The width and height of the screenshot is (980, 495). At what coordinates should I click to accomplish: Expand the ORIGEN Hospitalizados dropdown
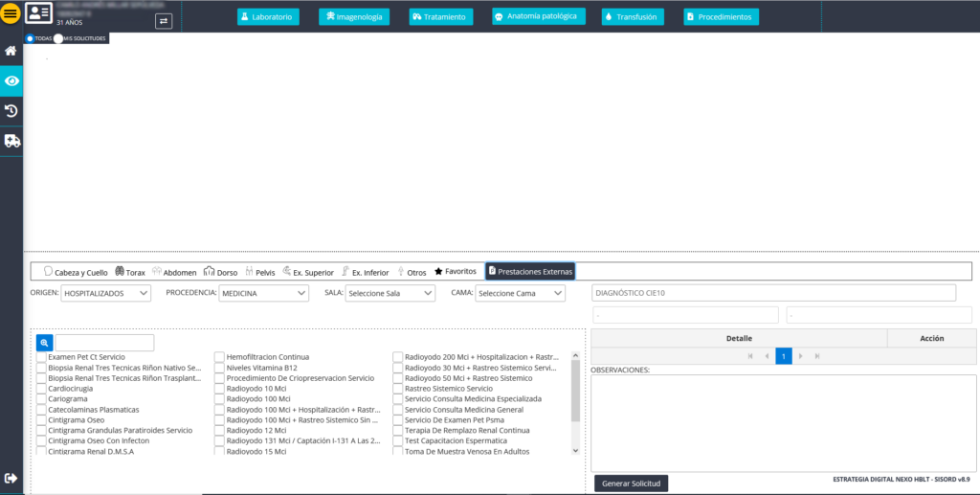[106, 293]
